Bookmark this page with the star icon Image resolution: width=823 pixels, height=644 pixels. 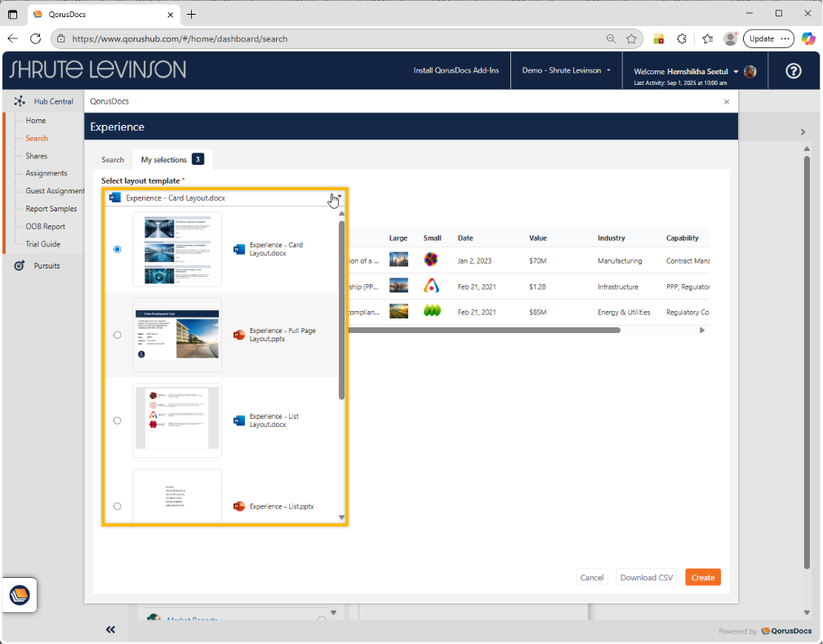(631, 38)
